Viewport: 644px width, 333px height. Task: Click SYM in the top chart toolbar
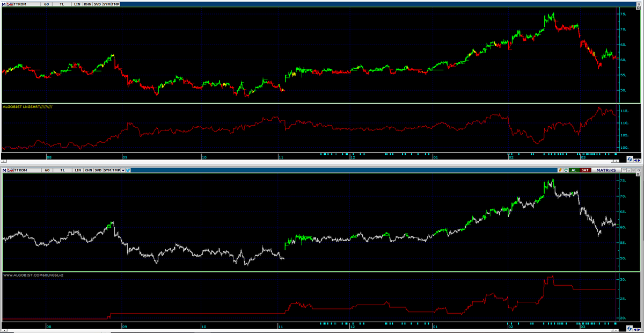click(x=107, y=4)
